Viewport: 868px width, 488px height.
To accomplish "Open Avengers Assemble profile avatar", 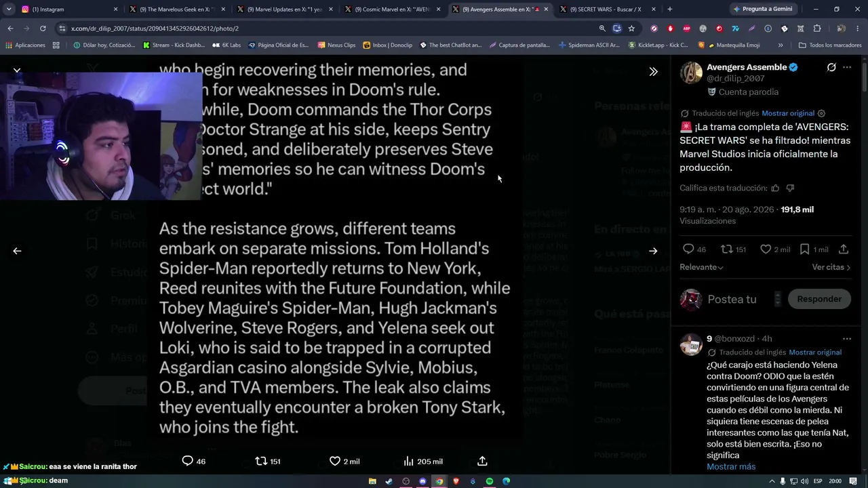I will pyautogui.click(x=691, y=73).
